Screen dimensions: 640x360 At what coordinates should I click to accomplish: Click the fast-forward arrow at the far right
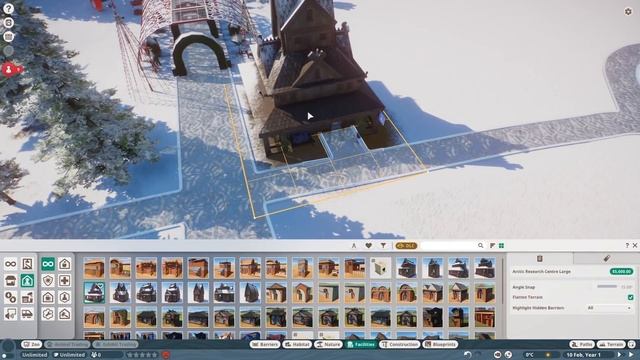631,355
